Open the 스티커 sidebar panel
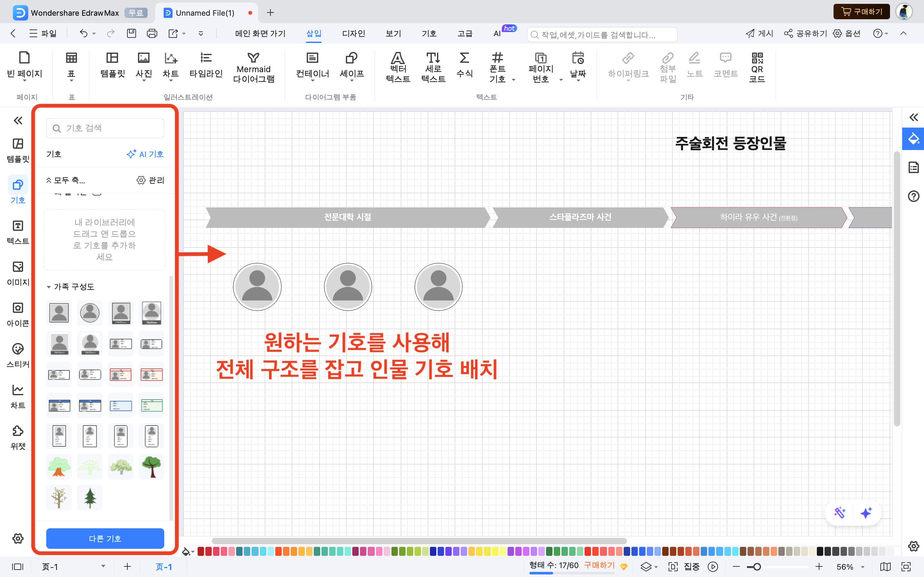 click(x=18, y=355)
